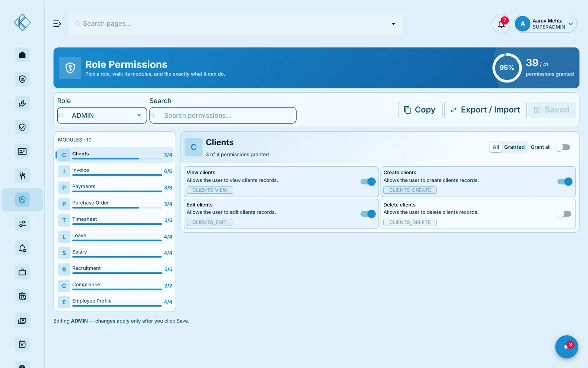Viewport: 588px width, 368px height.
Task: Collapse the sidebar with the menu toggle icon
Action: pyautogui.click(x=57, y=24)
